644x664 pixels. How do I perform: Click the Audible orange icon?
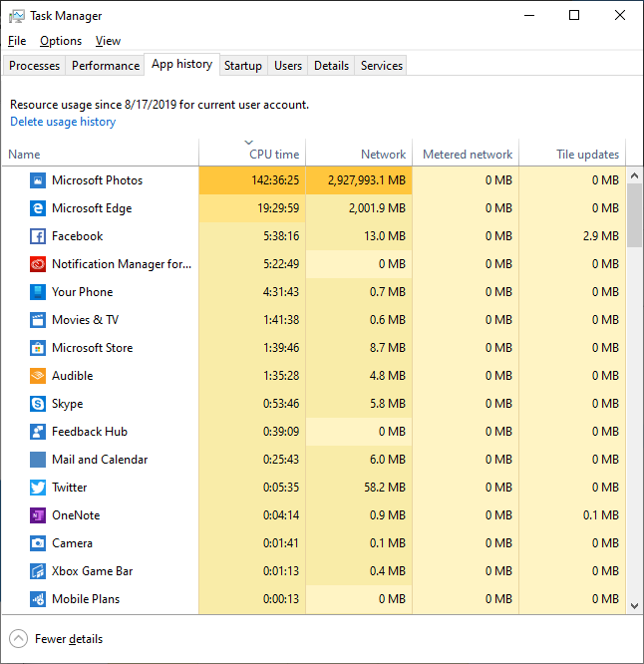tap(38, 376)
